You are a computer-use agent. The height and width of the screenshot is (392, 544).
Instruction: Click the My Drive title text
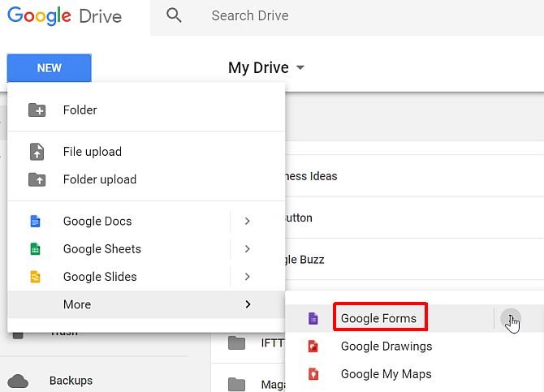click(258, 67)
